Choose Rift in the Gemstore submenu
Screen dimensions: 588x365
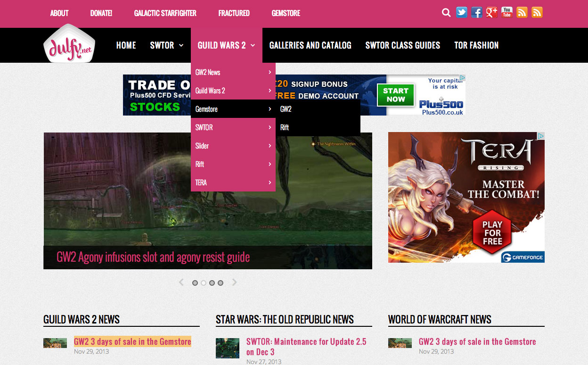tap(318, 127)
